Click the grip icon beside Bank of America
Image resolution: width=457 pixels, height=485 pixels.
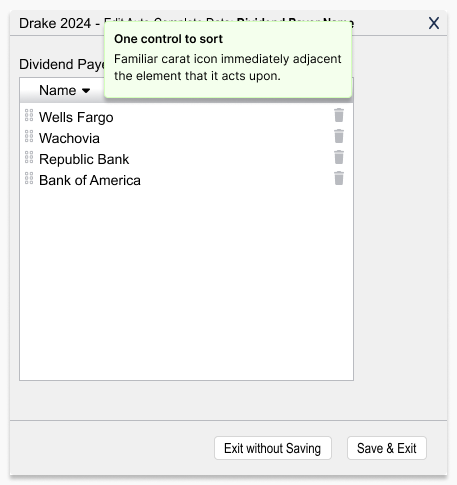tap(29, 178)
